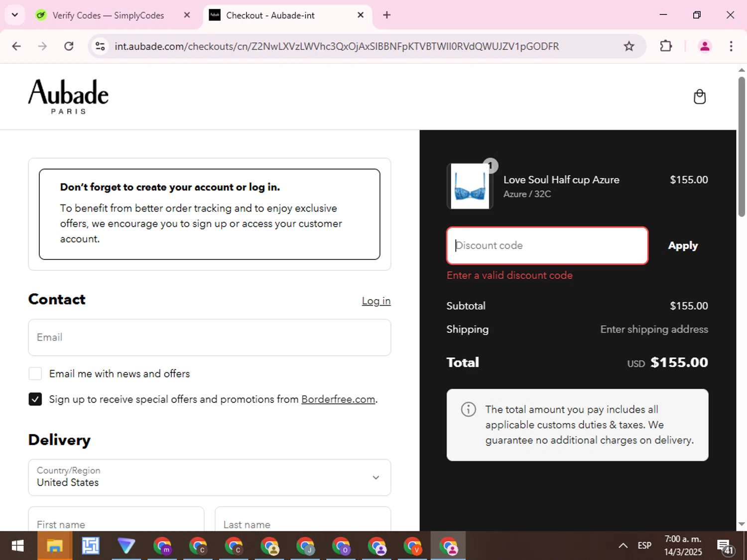Open Chrome profile 'J' taskbar icon
The width and height of the screenshot is (747, 560).
305,546
